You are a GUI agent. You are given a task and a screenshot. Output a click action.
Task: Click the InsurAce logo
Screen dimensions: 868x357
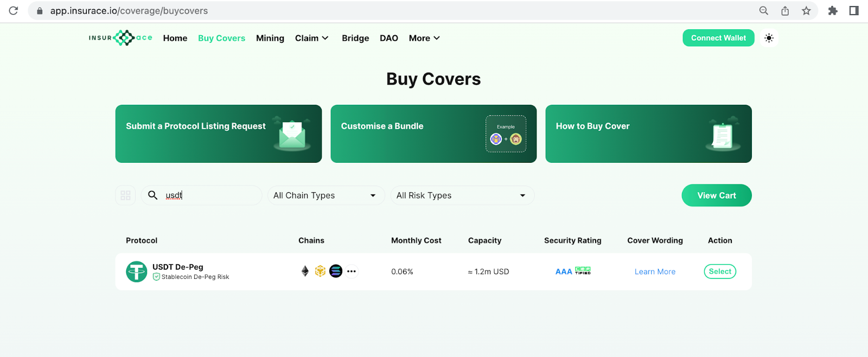pos(120,38)
